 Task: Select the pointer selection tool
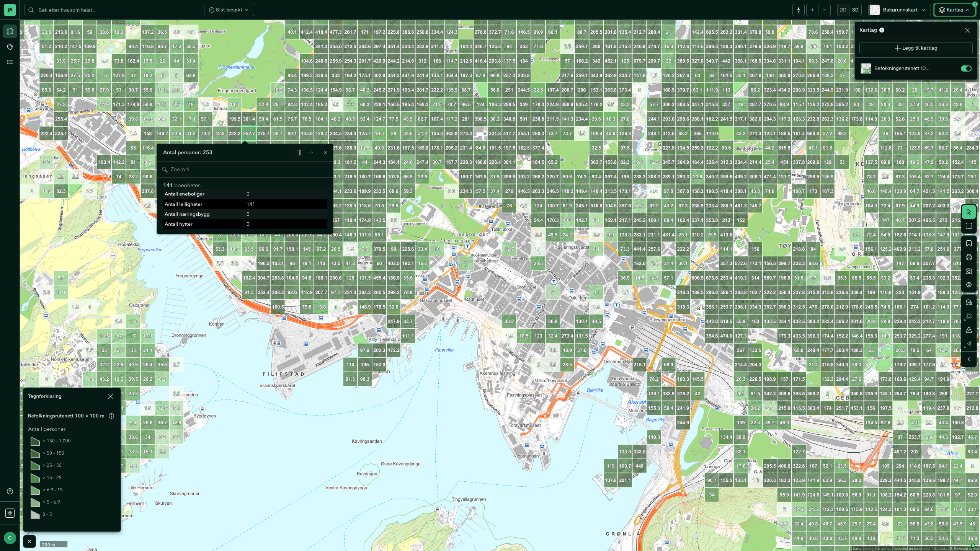pos(969,212)
